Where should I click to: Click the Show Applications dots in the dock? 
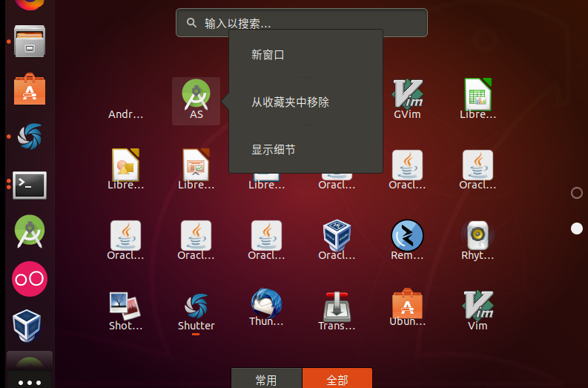pyautogui.click(x=30, y=382)
